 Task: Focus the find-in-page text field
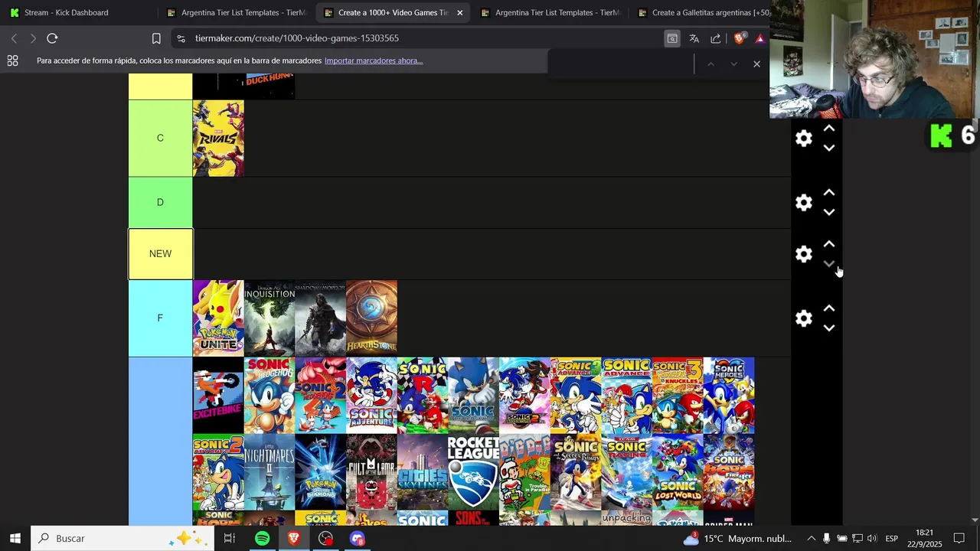[x=620, y=64]
